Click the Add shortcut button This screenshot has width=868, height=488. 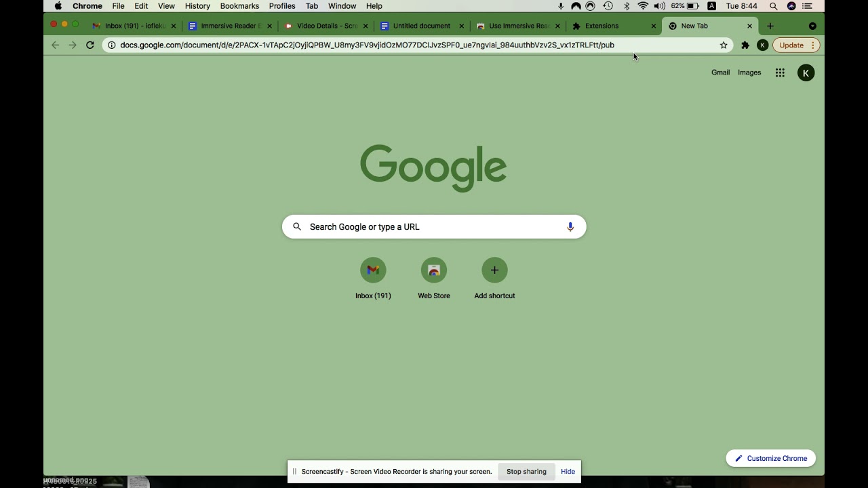[494, 279]
